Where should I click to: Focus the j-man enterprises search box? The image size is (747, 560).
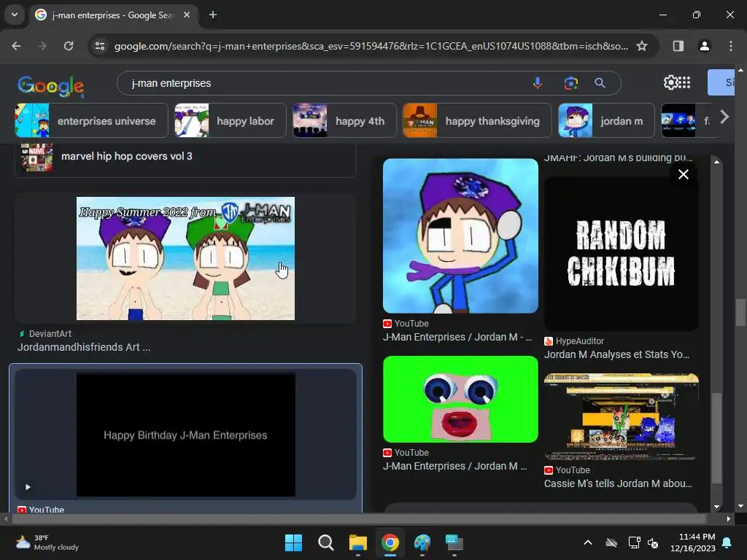(x=324, y=83)
